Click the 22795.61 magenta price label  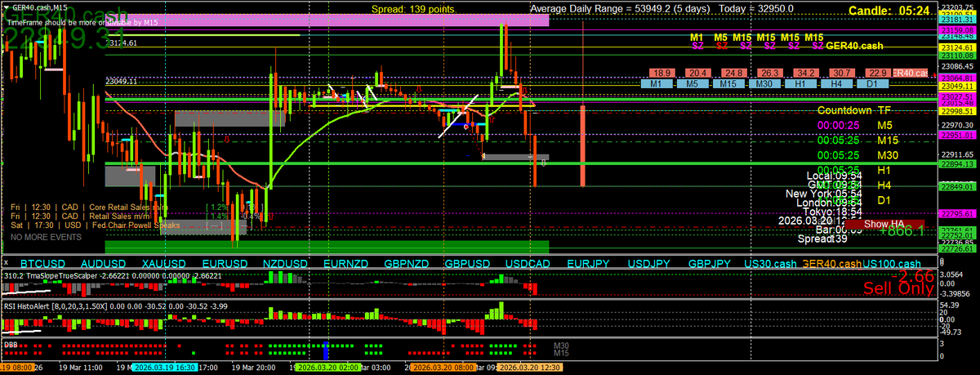956,213
